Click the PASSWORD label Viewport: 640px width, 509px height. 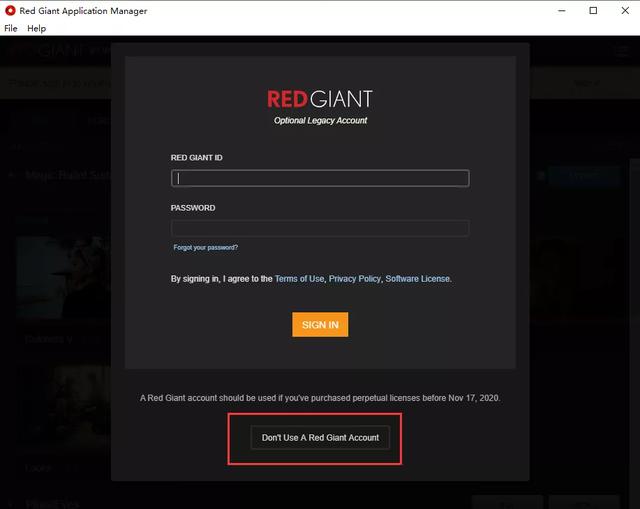(193, 208)
